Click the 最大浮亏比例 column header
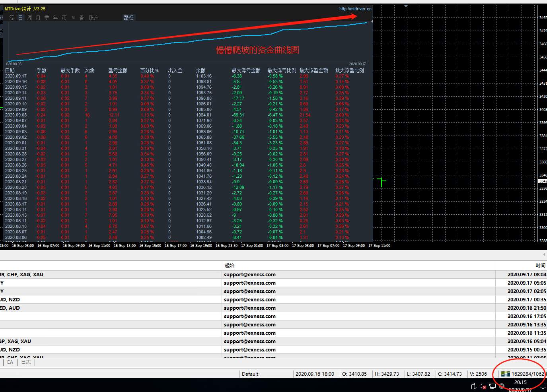 tap(282, 70)
